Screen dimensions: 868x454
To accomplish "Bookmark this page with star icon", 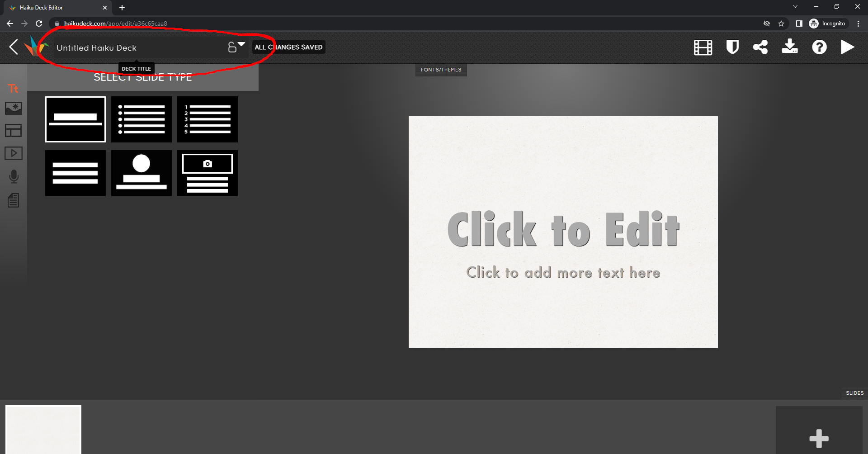I will (781, 24).
